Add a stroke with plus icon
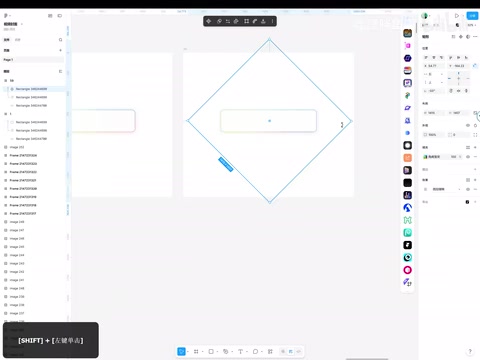The image size is (480, 360). tap(475, 169)
